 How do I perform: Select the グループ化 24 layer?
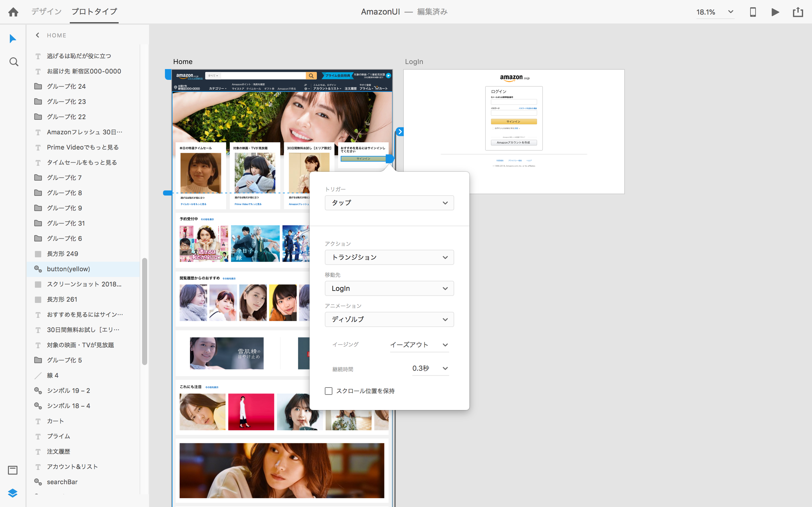66,87
